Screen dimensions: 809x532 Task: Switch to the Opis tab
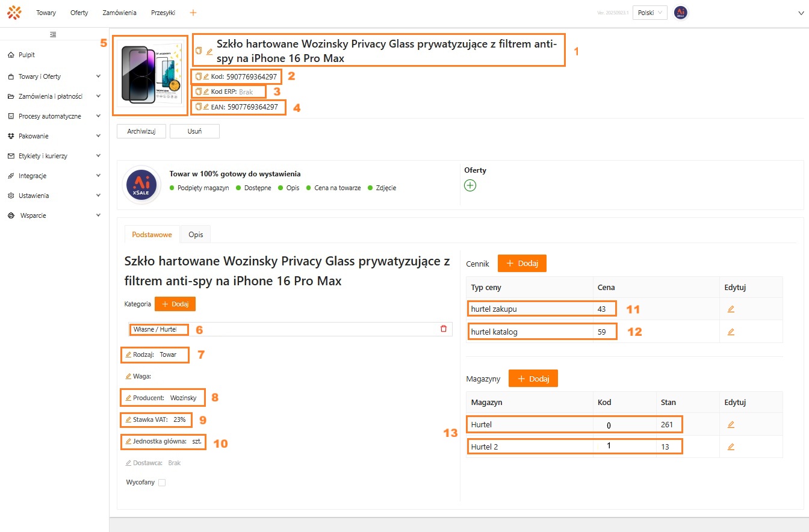point(196,235)
